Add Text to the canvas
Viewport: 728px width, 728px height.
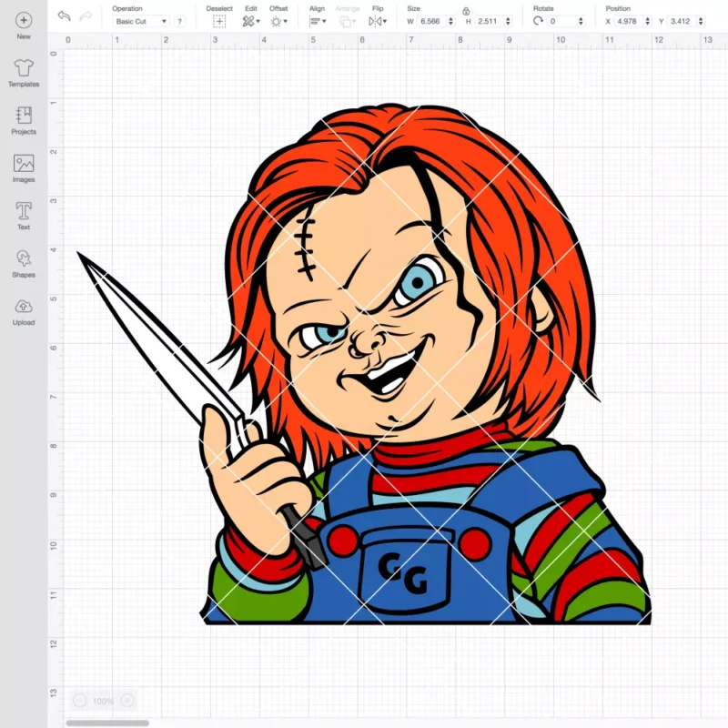click(24, 217)
